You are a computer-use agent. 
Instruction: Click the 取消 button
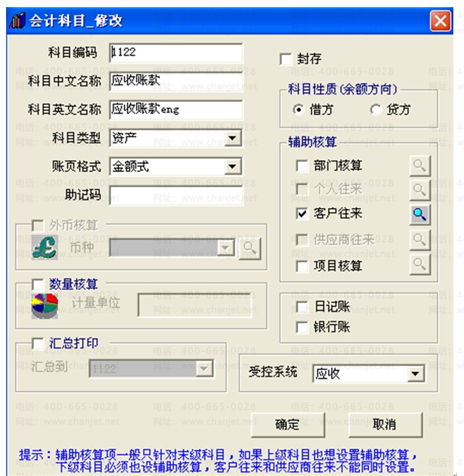click(x=385, y=424)
